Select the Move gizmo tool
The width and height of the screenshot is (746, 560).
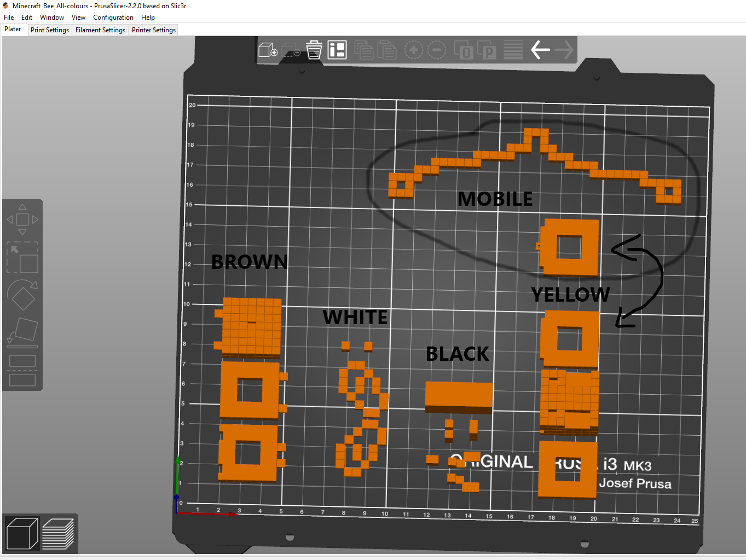(x=22, y=220)
